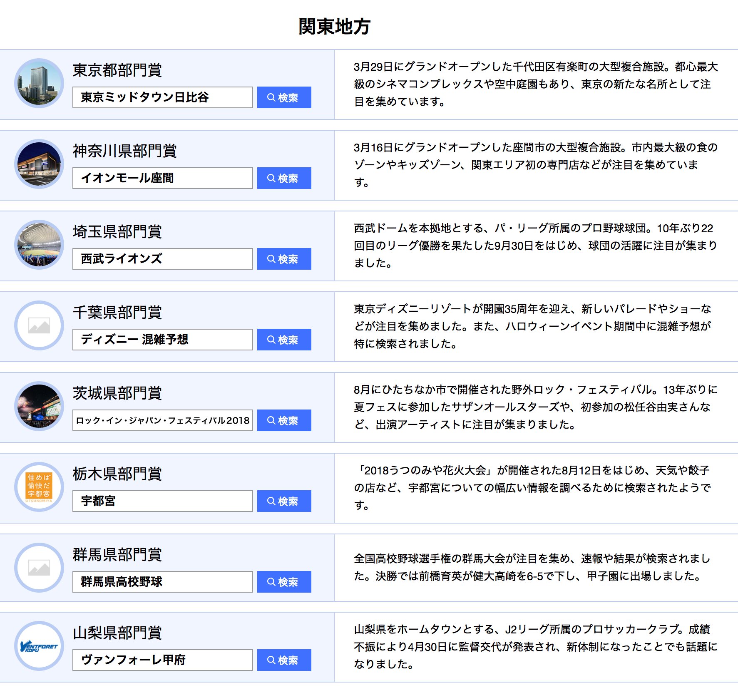Open the Tokyo skyscraper thumbnail for 東京都部門賞
Screen dimensions: 738x700
point(39,83)
